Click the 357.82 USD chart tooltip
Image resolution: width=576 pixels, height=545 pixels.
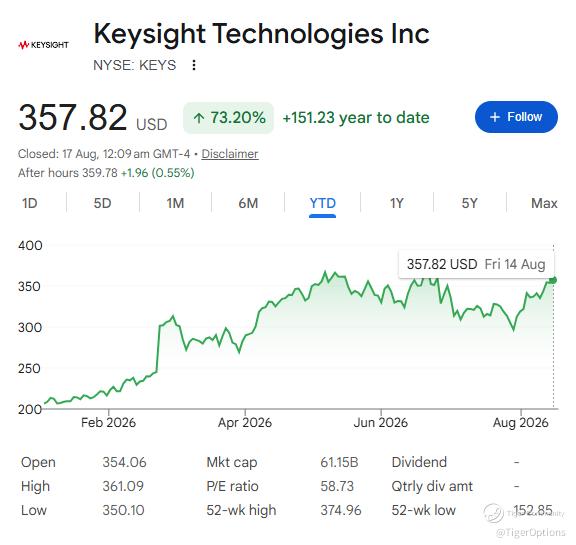(476, 264)
